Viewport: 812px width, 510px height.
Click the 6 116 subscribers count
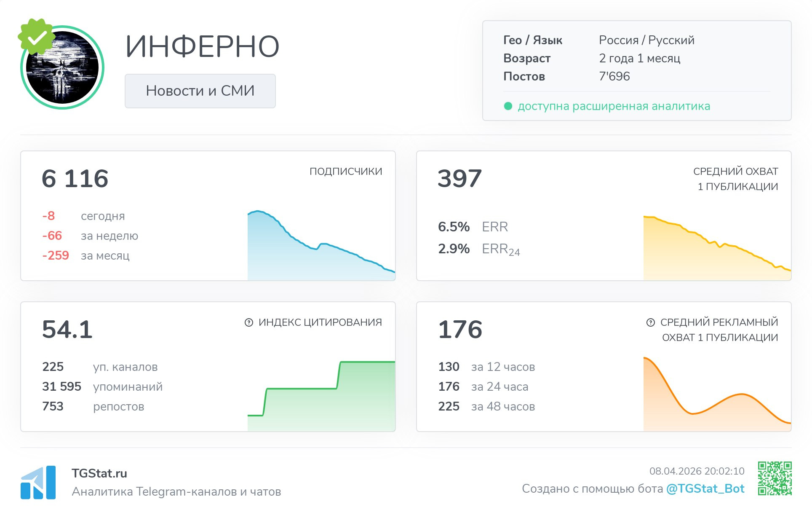[75, 178]
